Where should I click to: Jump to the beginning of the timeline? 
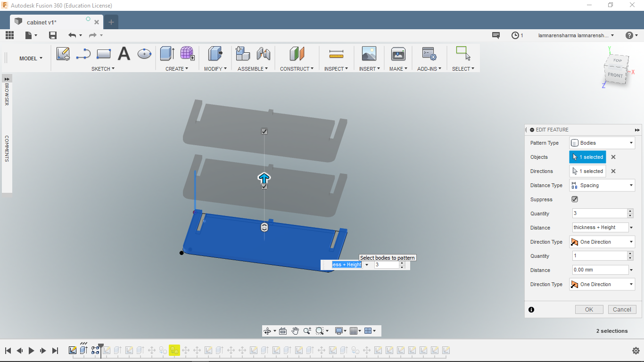pyautogui.click(x=8, y=351)
